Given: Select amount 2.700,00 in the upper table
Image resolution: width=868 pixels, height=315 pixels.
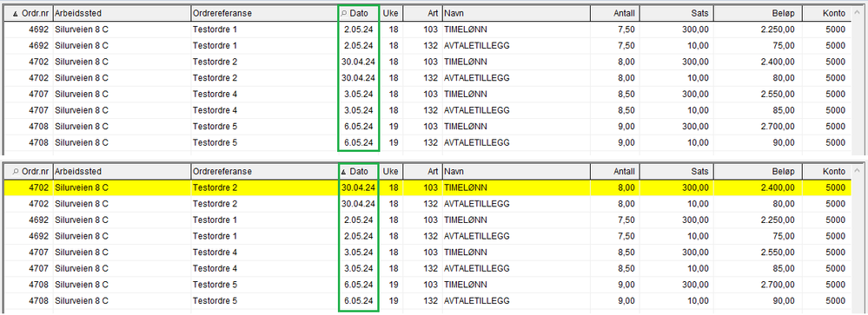Looking at the screenshot, I should pyautogui.click(x=778, y=126).
